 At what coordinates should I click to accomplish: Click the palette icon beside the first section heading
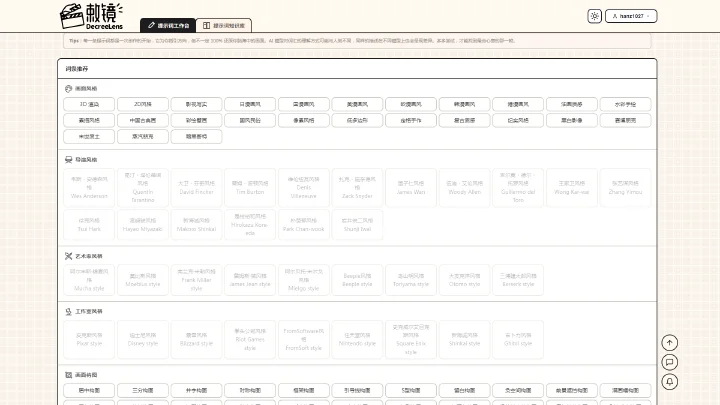[x=68, y=89]
